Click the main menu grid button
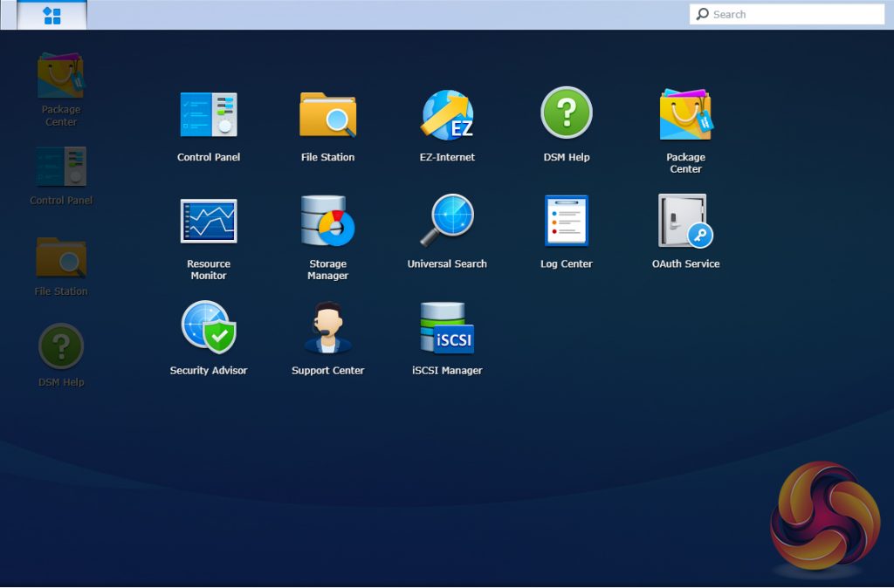This screenshot has height=588, width=894. point(50,14)
